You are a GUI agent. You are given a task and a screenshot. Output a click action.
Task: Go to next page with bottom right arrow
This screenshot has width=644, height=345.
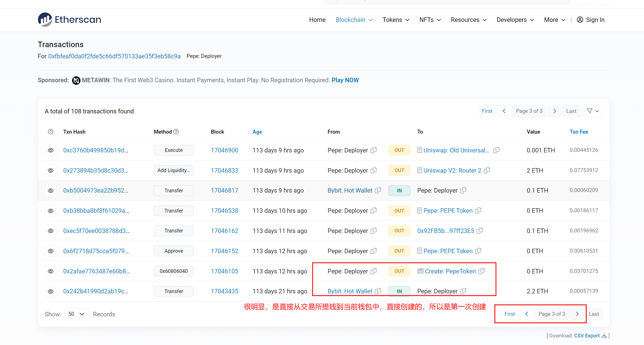coord(577,314)
